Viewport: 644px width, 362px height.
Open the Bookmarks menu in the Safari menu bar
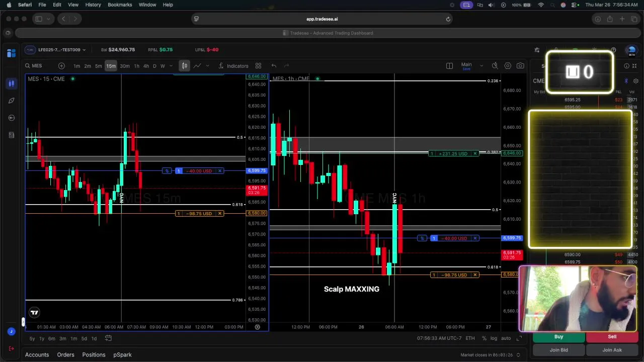[x=120, y=5]
